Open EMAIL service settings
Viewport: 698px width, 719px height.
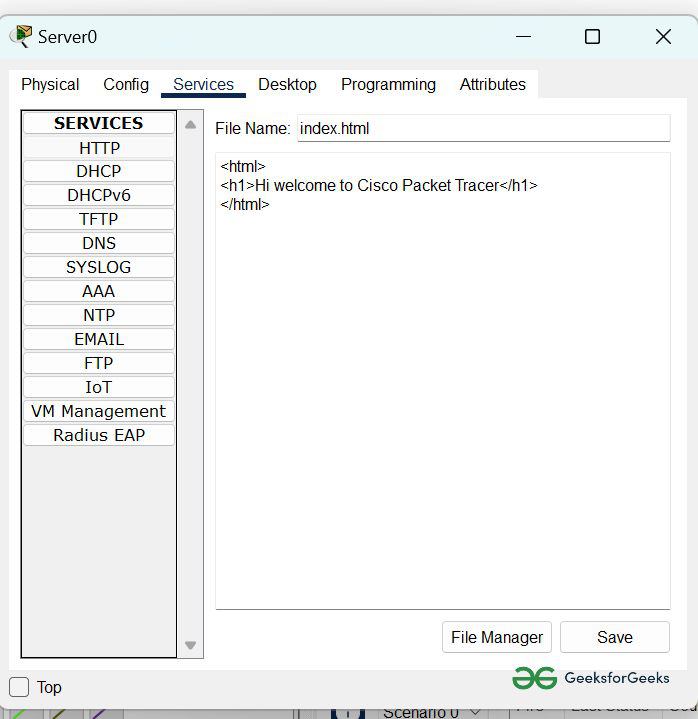(99, 339)
